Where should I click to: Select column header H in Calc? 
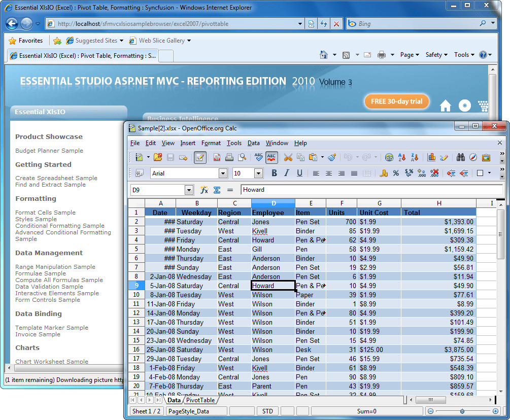pyautogui.click(x=439, y=203)
